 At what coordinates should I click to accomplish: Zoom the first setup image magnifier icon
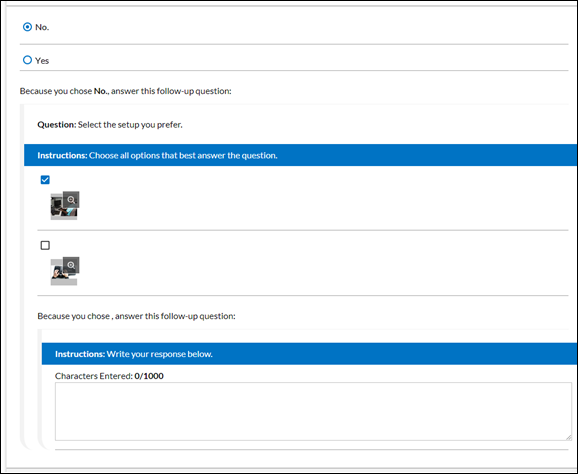tap(71, 200)
